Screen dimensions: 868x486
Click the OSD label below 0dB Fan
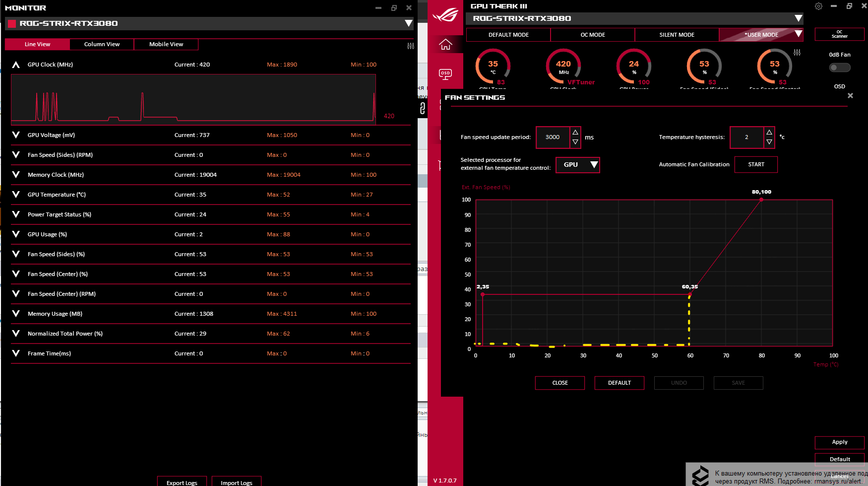click(x=840, y=86)
